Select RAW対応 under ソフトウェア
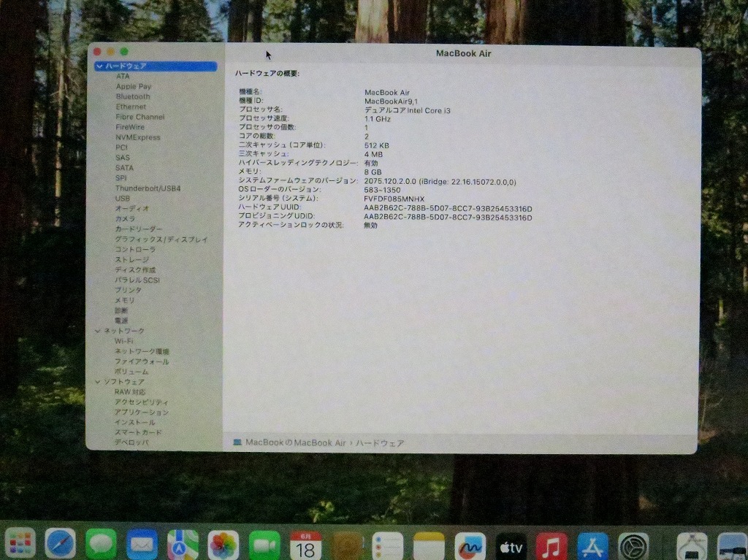748x560 pixels. [x=130, y=392]
